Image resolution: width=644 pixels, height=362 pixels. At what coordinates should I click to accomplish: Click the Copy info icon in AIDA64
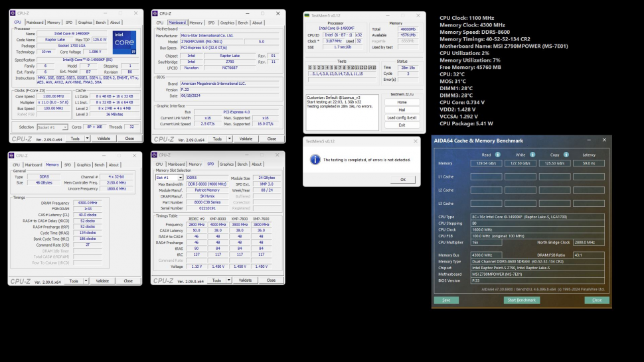coord(565,154)
